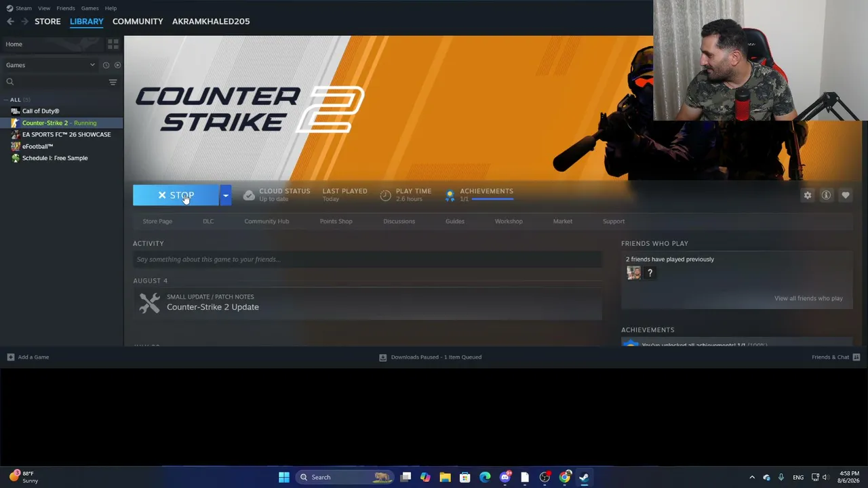The image size is (868, 488).
Task: Open Friends & Chat
Action: point(835,357)
